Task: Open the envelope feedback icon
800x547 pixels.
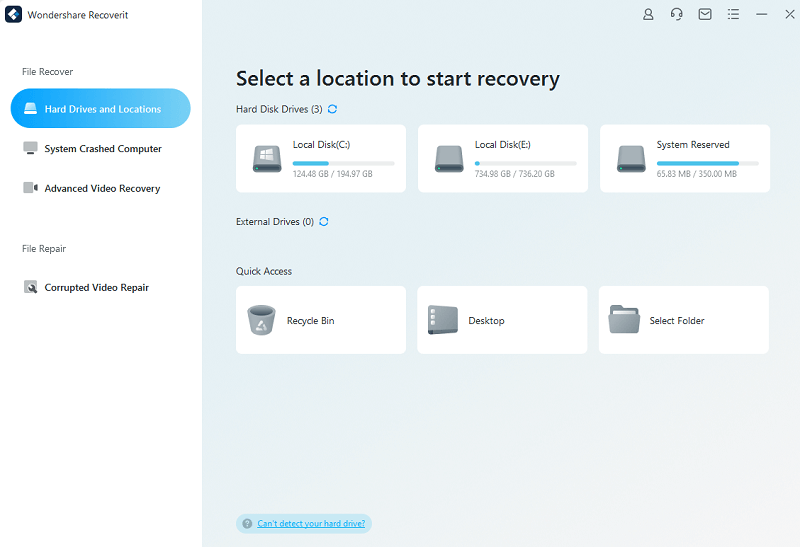Action: tap(705, 15)
